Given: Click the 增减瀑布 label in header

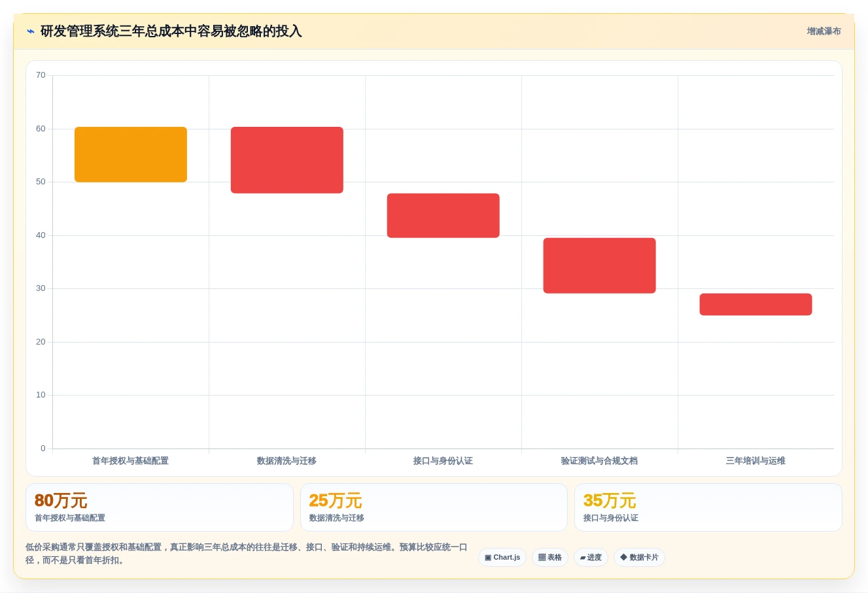Looking at the screenshot, I should [x=824, y=31].
